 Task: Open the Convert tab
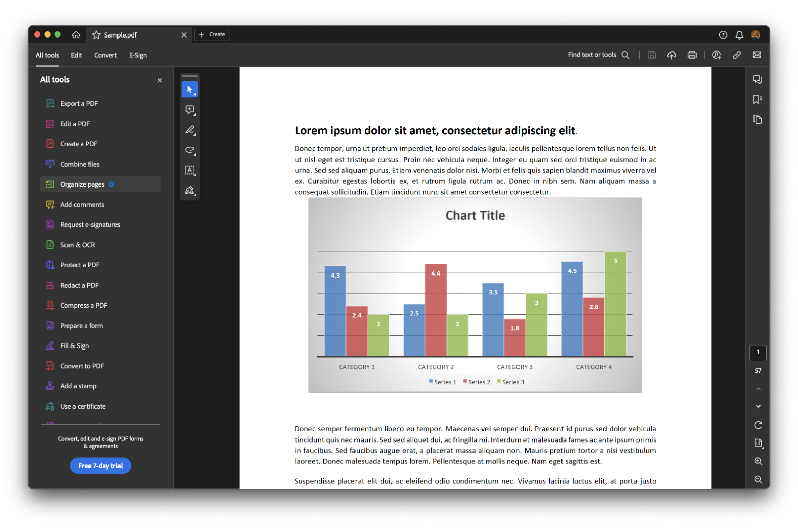coord(105,55)
